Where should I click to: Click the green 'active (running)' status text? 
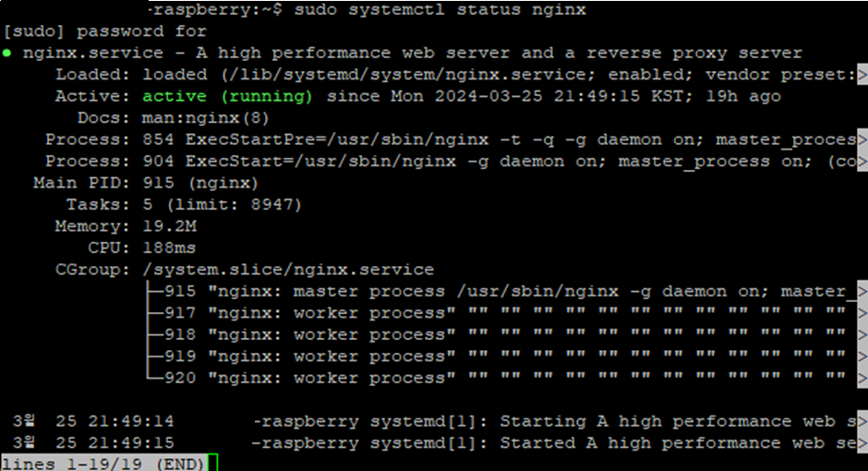click(227, 96)
